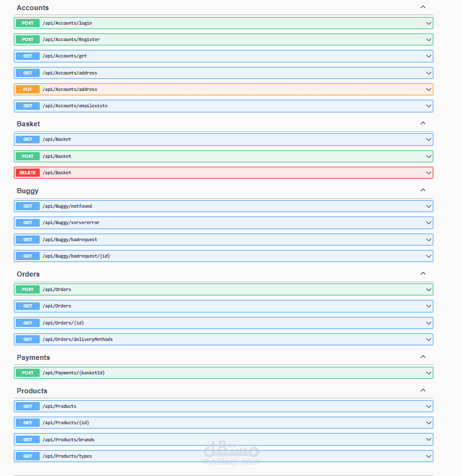The width and height of the screenshot is (463, 476).
Task: Click the POST badge for /api/Payments/{basketId}
Action: point(28,373)
